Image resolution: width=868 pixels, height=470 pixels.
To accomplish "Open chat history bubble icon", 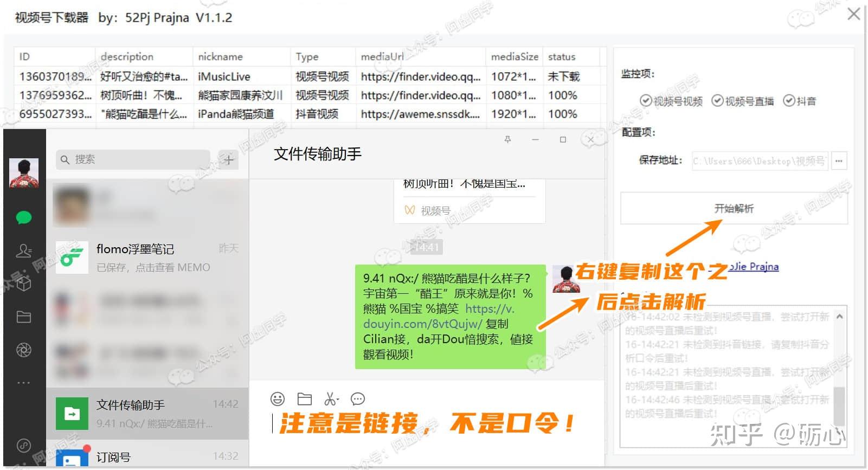I will pos(358,400).
